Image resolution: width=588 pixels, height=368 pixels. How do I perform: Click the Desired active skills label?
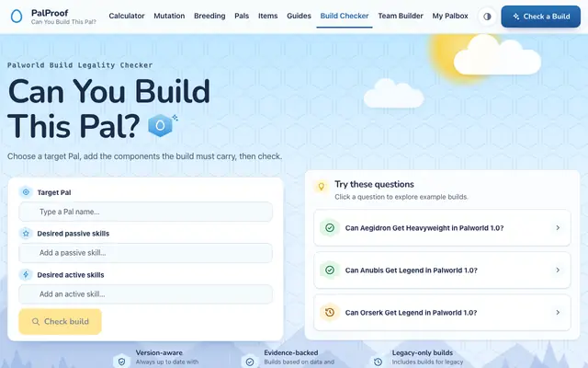tap(71, 275)
